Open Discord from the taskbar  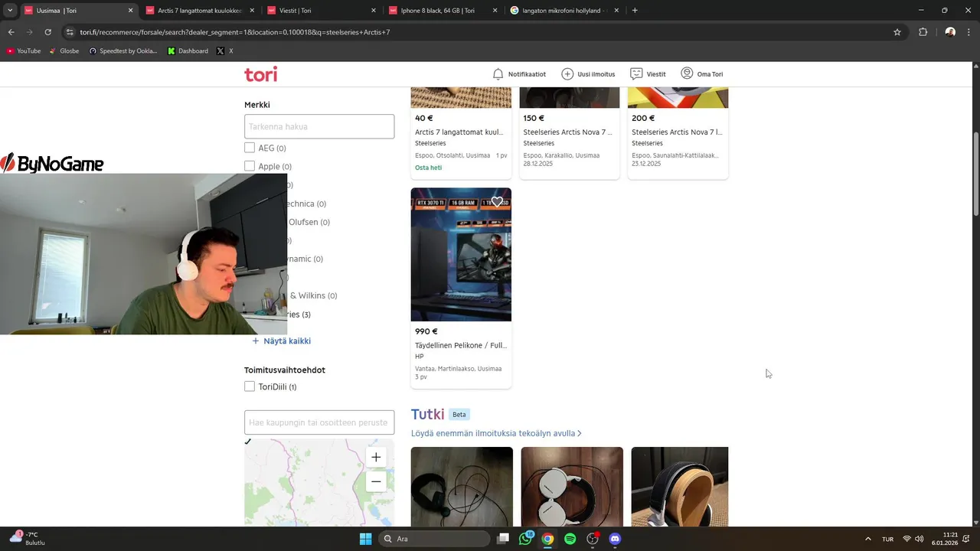615,539
